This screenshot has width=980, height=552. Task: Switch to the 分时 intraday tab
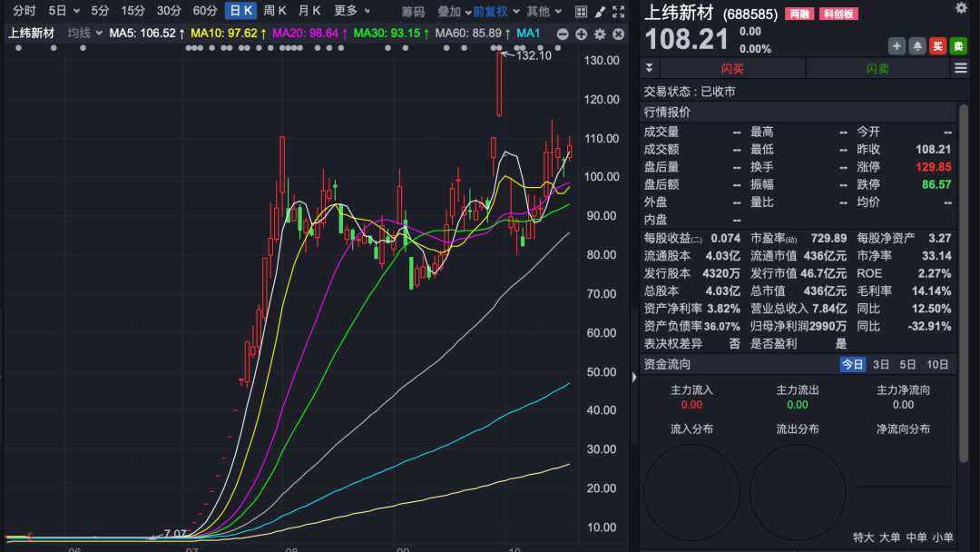click(x=24, y=12)
